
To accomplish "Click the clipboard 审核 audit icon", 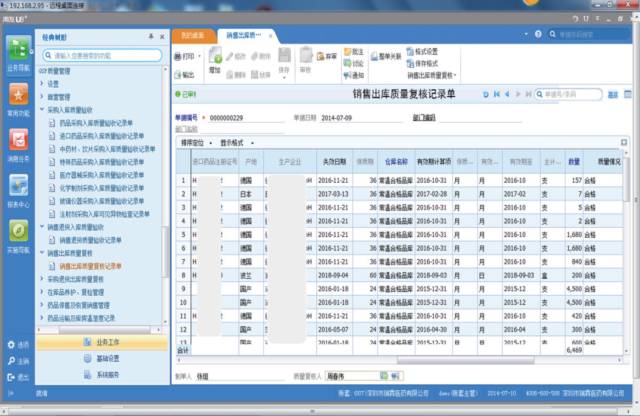I will [x=305, y=55].
